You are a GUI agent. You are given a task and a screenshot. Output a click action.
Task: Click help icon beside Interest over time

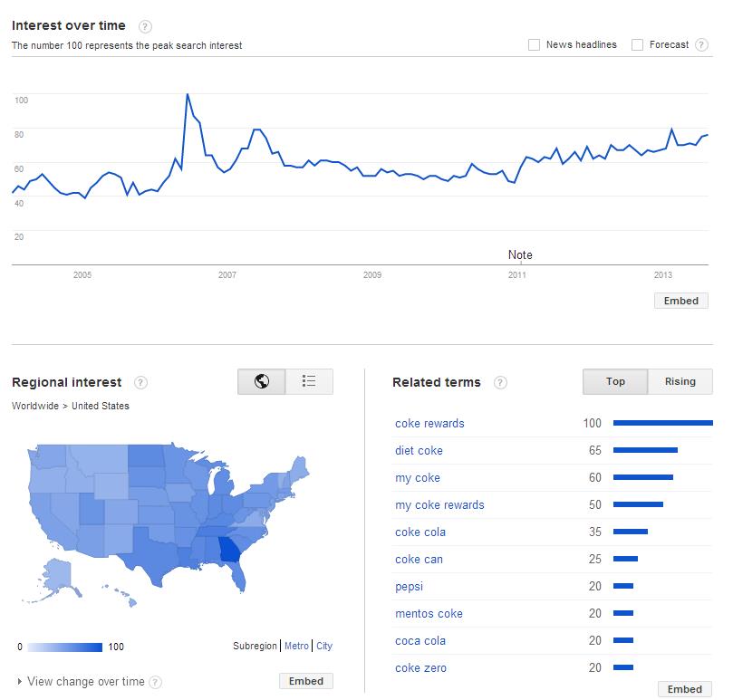[146, 26]
